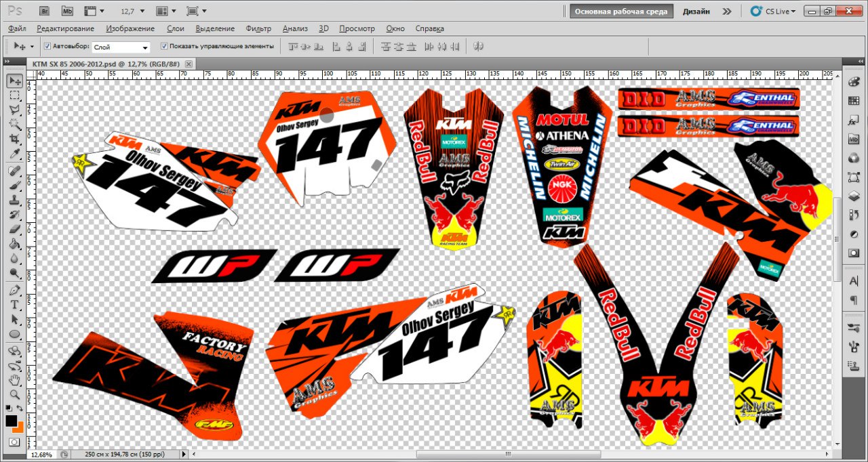The image size is (868, 462).
Task: Close the KTM SX 85 document tab
Action: click(x=189, y=64)
